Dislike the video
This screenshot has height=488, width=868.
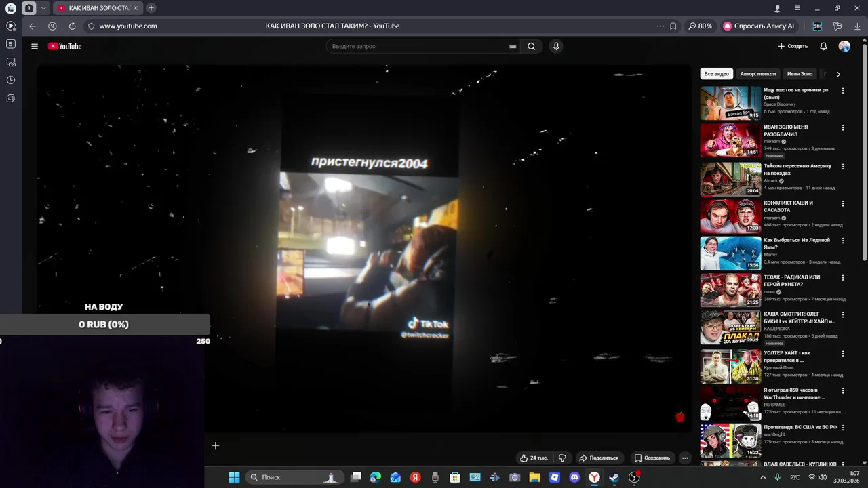tap(562, 457)
